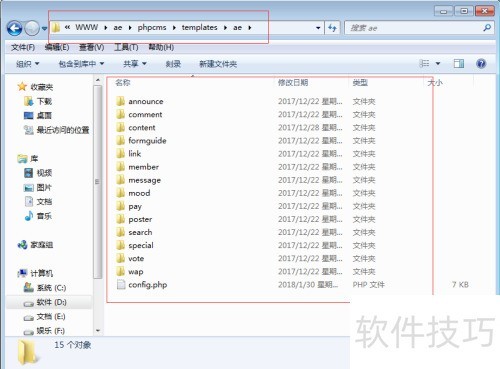Open the address bar history dropdown
Screen dimensions: 500x369
click(318, 28)
